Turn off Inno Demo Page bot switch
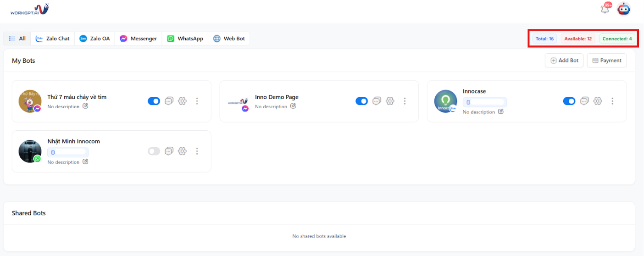The width and height of the screenshot is (644, 256). pyautogui.click(x=361, y=101)
